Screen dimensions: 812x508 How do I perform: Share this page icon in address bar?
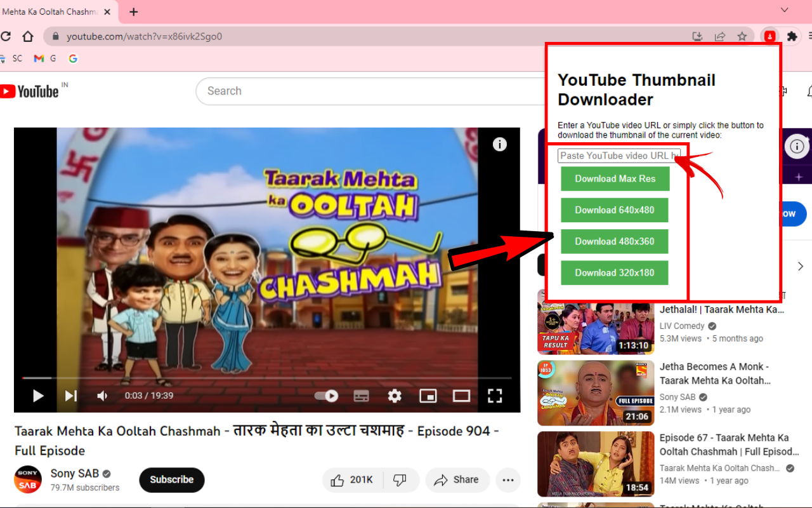point(720,36)
